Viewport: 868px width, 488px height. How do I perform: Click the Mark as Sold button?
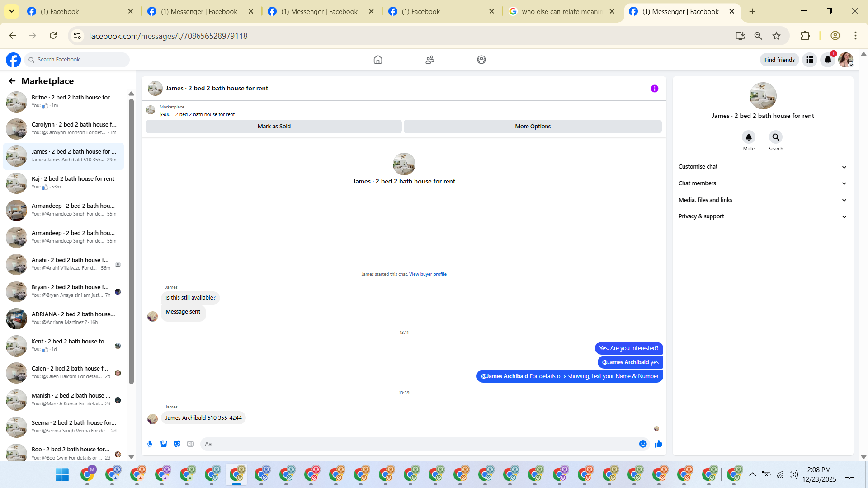click(274, 127)
